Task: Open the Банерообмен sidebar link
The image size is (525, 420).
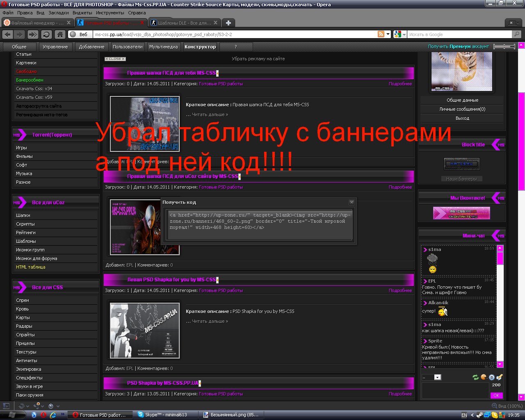Action: tap(30, 80)
